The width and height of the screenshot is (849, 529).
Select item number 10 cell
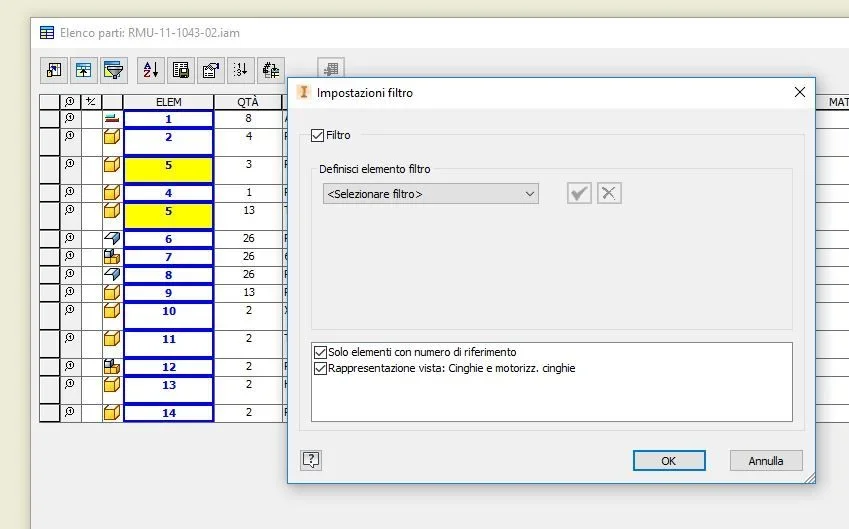(x=168, y=316)
